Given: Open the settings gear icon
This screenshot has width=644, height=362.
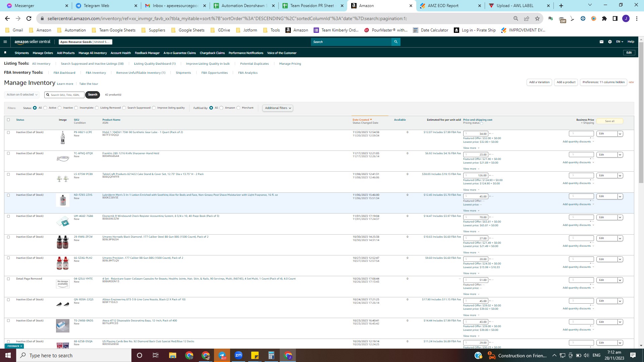Looking at the screenshot, I should pyautogui.click(x=610, y=42).
